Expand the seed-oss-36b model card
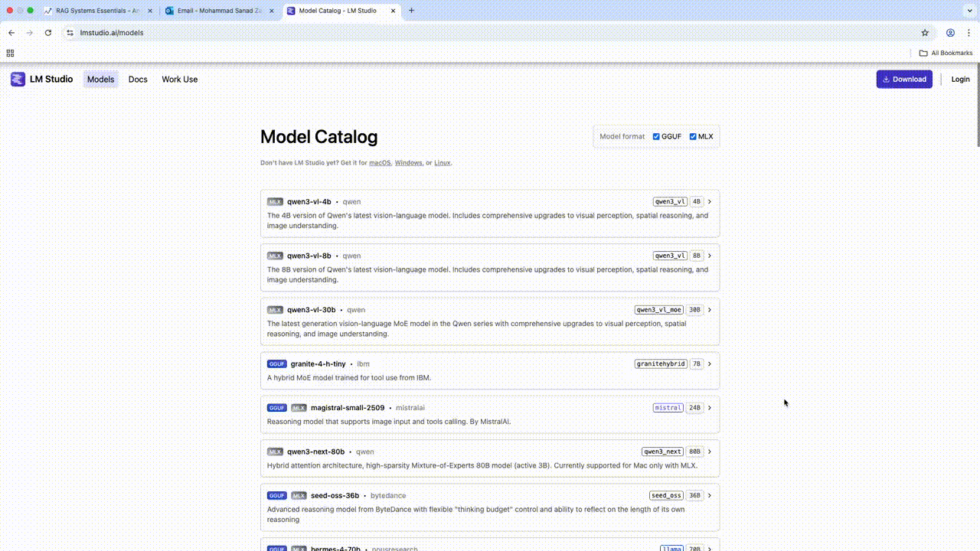 [x=709, y=495]
